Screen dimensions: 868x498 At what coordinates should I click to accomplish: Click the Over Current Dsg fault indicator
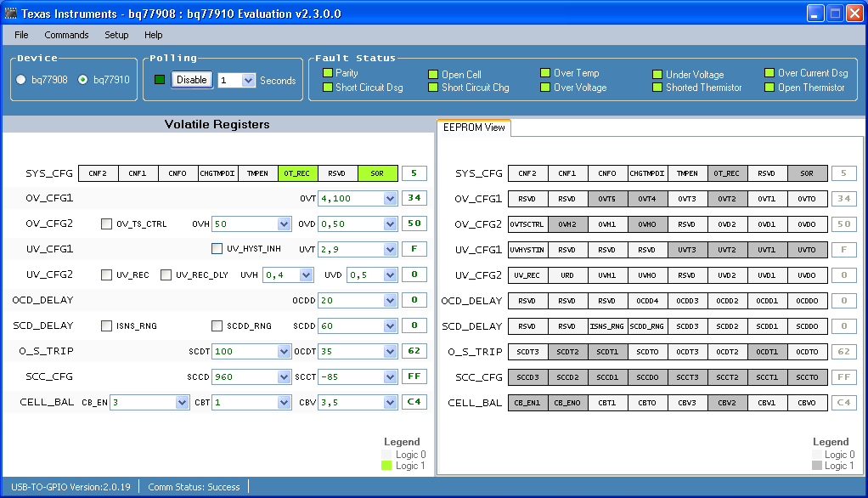point(769,72)
